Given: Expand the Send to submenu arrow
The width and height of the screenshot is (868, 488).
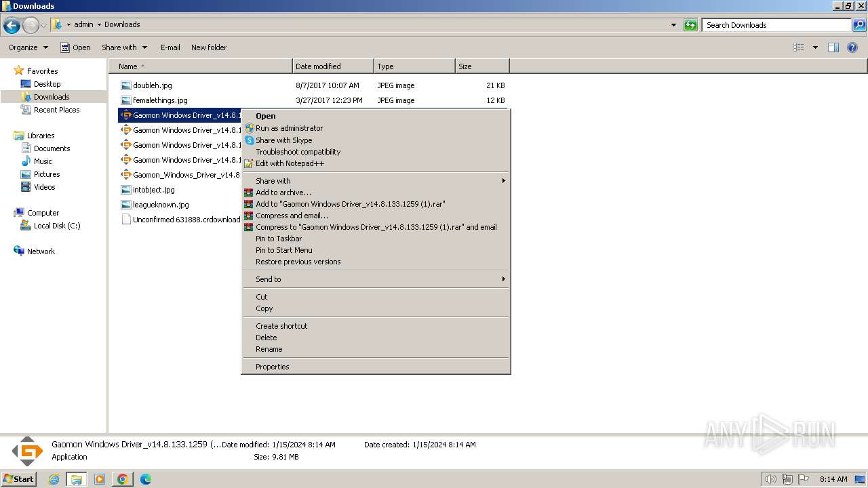Looking at the screenshot, I should coord(503,279).
